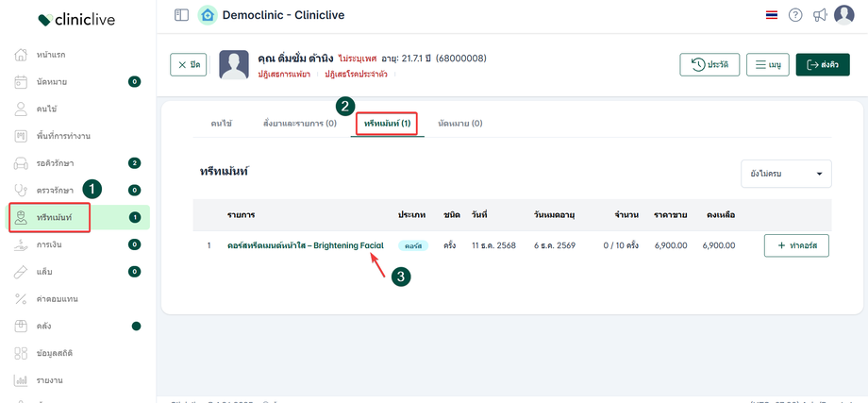Switch to the สั่งยาและรายการ (0) tab

(299, 124)
